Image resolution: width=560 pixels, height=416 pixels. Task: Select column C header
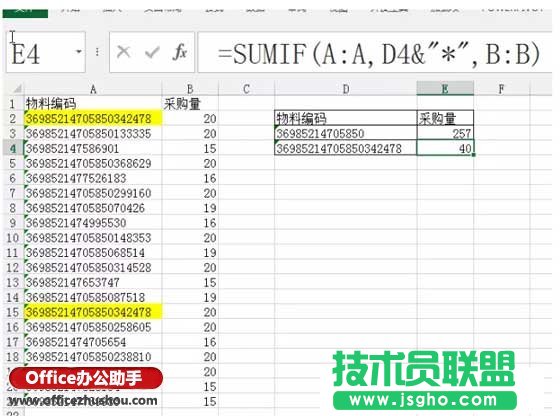pos(246,89)
